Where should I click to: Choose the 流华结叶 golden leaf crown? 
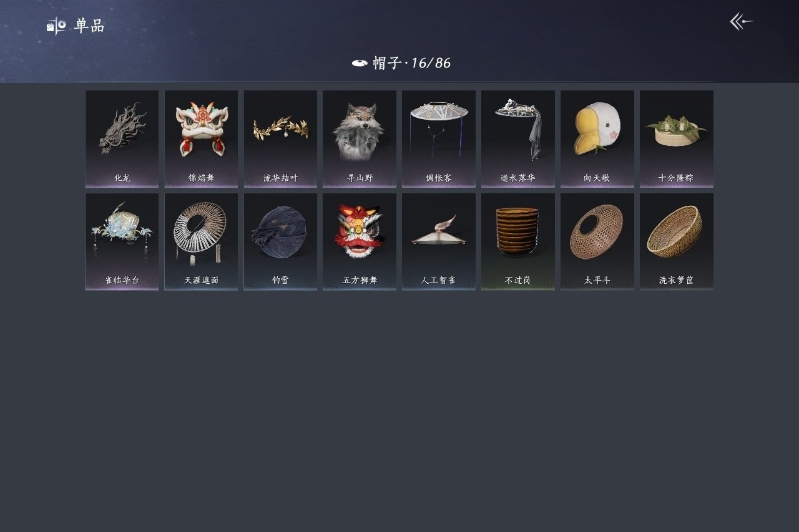pos(280,139)
